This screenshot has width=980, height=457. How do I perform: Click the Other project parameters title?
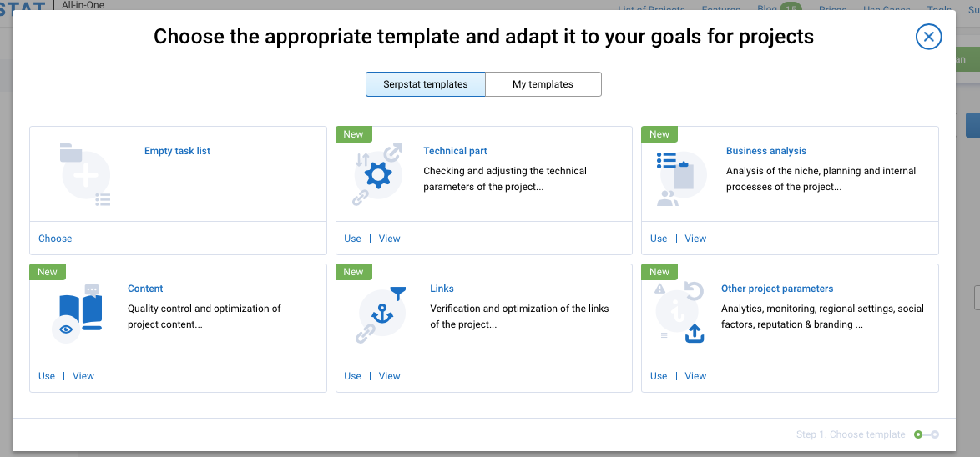[776, 289]
